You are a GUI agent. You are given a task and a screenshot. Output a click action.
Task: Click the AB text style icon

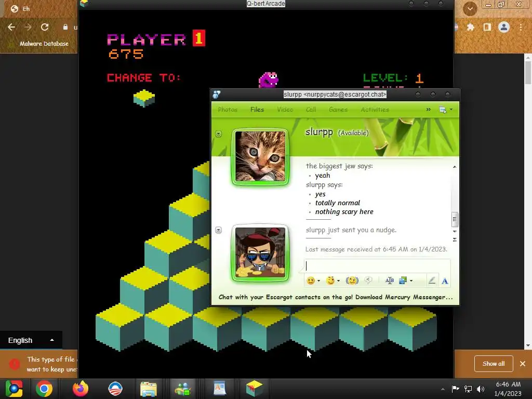[390, 281]
